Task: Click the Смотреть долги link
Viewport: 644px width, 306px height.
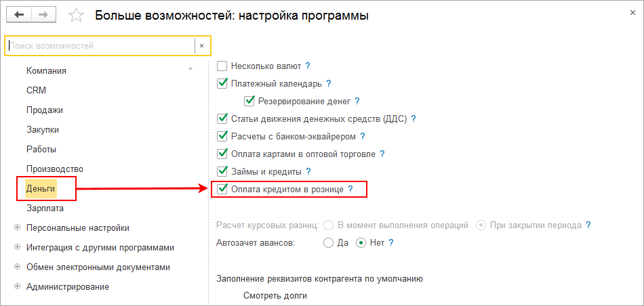Action: [x=275, y=296]
